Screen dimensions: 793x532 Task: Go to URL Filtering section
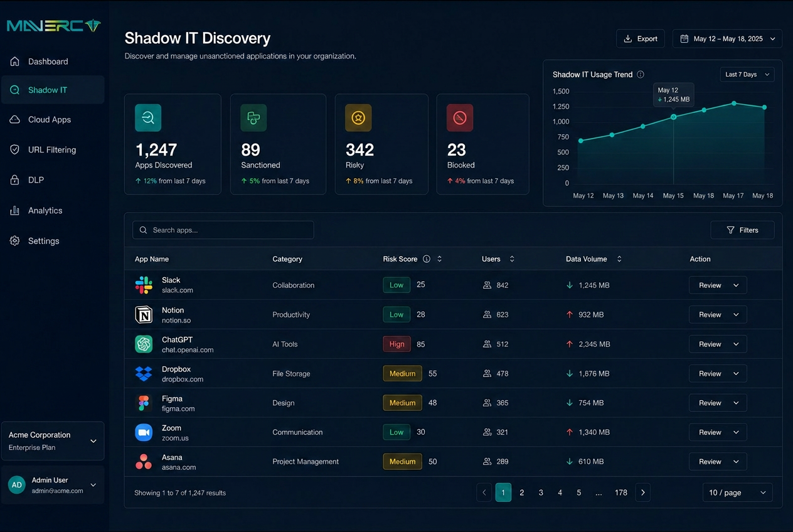(53, 150)
